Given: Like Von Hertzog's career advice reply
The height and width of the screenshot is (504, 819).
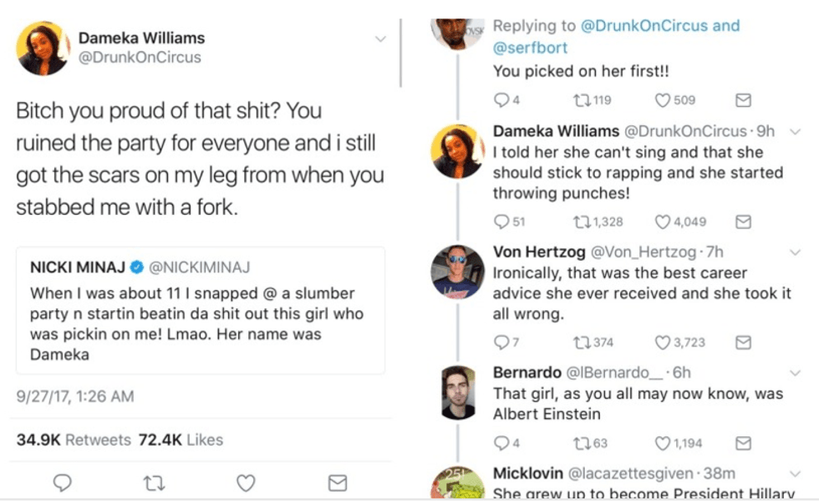Looking at the screenshot, I should (x=663, y=342).
